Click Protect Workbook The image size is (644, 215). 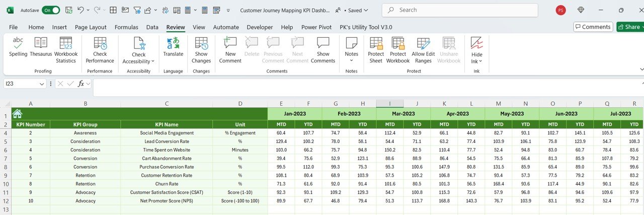tap(398, 50)
